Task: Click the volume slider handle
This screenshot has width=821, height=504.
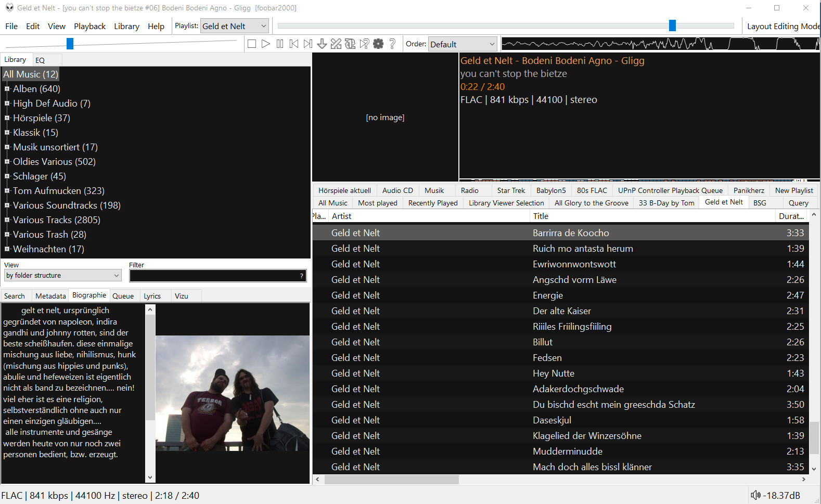Action: pyautogui.click(x=70, y=44)
